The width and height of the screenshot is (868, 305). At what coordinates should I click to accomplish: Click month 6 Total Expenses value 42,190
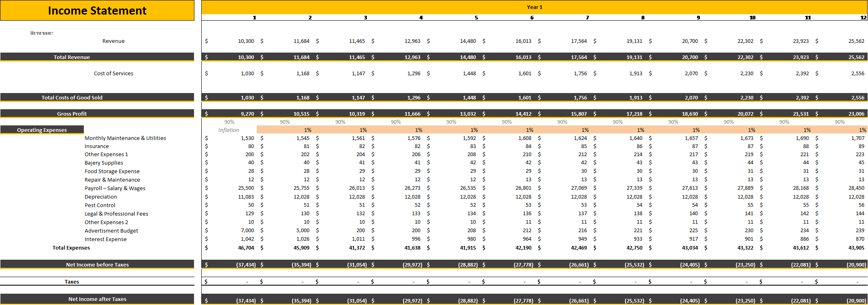[523, 248]
